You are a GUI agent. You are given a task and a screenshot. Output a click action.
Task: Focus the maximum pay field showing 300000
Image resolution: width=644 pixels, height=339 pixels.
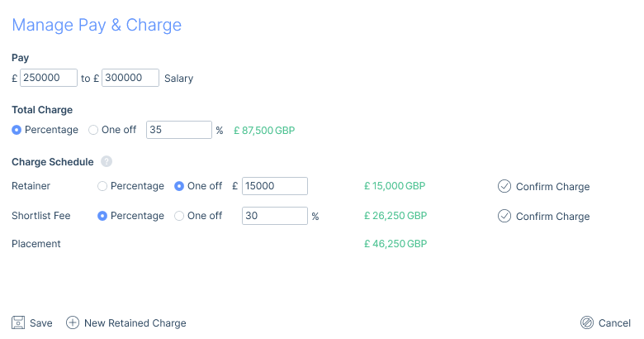[x=130, y=78]
